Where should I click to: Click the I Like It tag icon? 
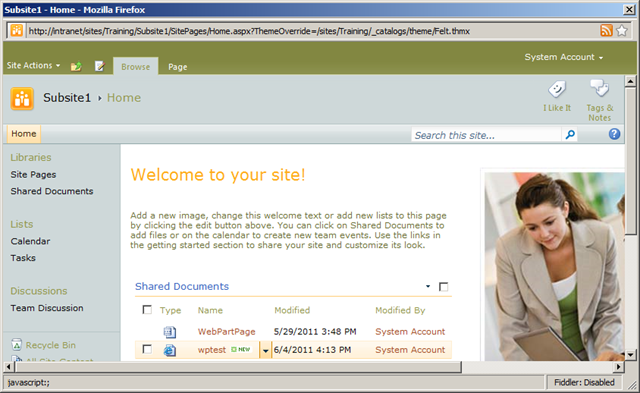tap(557, 89)
